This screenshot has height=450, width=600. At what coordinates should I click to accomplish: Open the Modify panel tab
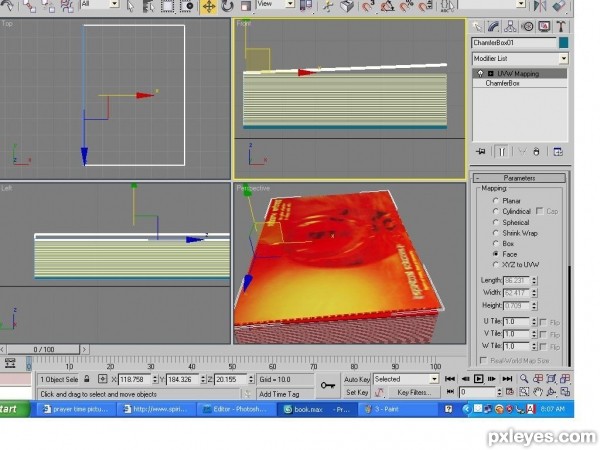tap(494, 26)
